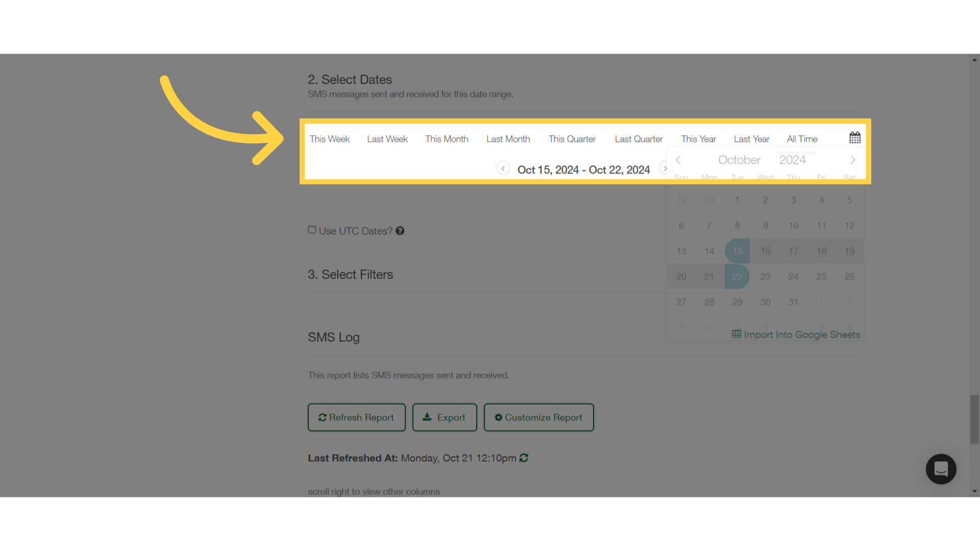Click the right arrow beside date range
This screenshot has height=551, width=980.
click(665, 169)
